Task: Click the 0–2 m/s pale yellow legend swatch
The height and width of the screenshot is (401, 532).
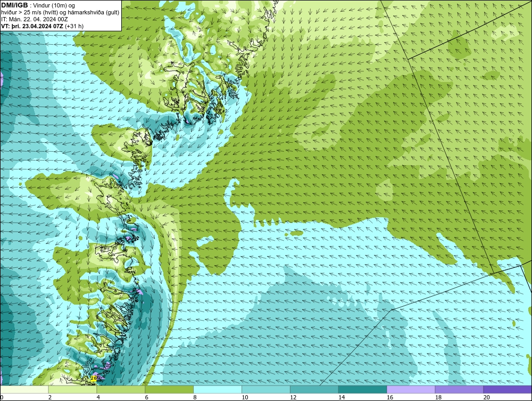Action: pos(25,389)
